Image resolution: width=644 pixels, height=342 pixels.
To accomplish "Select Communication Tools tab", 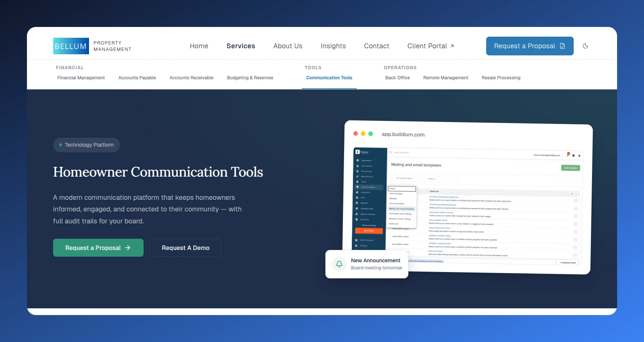I will tap(329, 78).
